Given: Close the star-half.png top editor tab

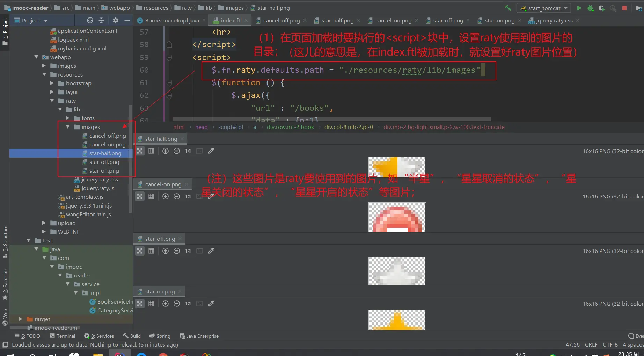Looking at the screenshot, I should pyautogui.click(x=359, y=20).
